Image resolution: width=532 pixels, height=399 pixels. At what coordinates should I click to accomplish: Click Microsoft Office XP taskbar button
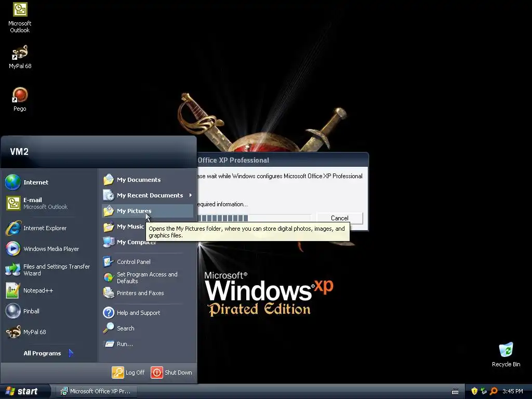(x=96, y=391)
